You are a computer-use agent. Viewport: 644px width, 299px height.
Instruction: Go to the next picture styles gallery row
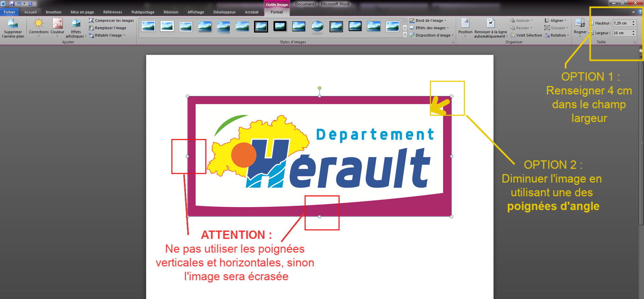point(405,28)
